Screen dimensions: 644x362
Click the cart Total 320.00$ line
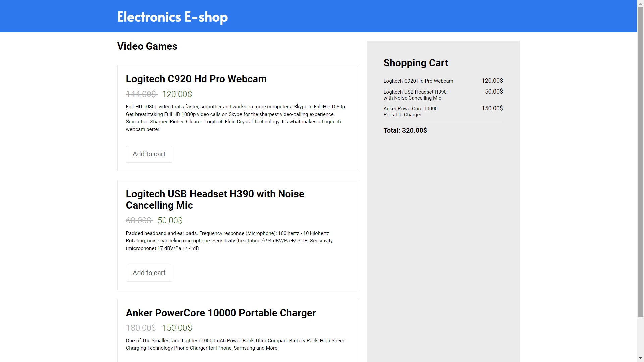point(405,131)
